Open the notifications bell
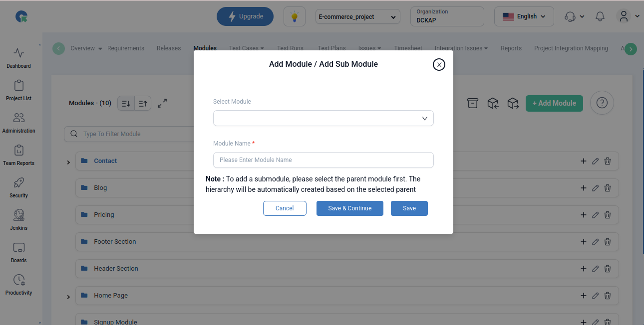This screenshot has width=644, height=325. pos(601,16)
